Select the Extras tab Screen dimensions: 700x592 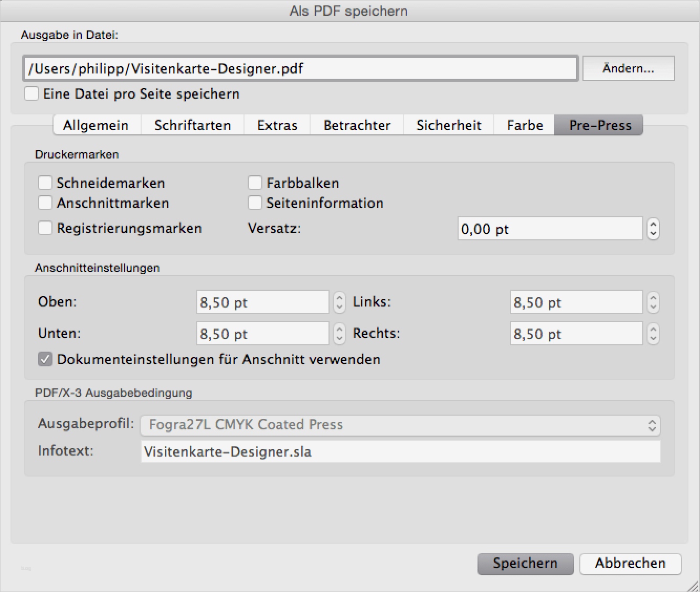click(277, 125)
